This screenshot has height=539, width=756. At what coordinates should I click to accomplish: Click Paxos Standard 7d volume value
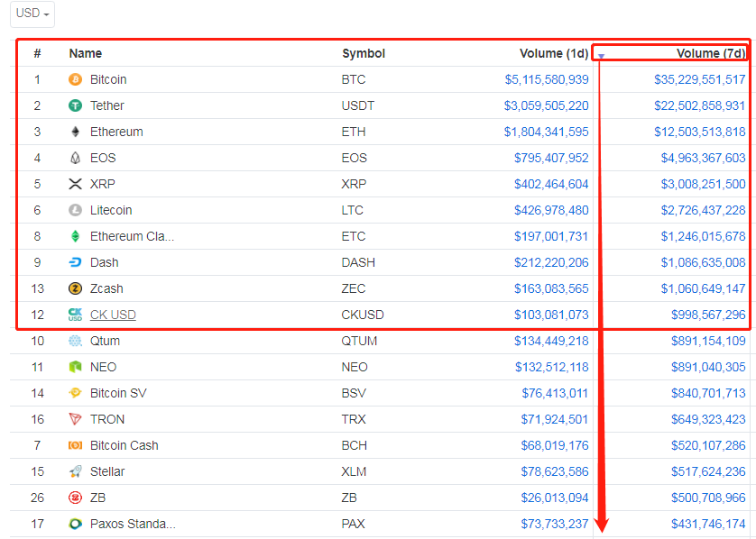[x=708, y=524]
